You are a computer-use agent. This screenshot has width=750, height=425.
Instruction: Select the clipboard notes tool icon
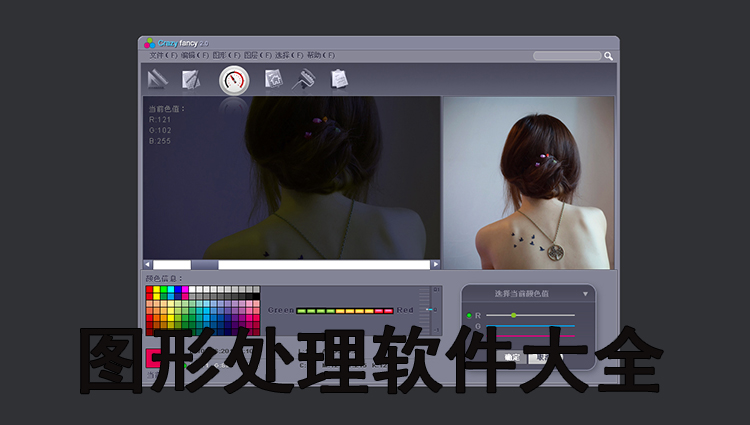coord(339,79)
